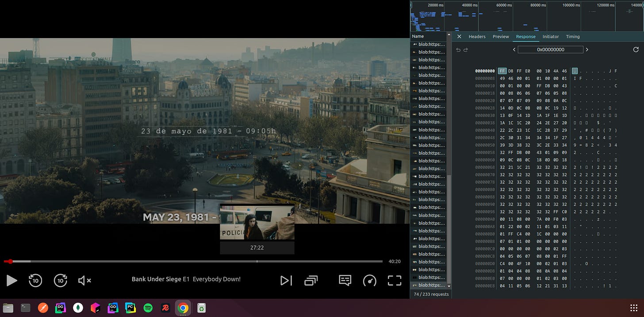Screen dimensions: 644x317
Task: Jump to the next episode
Action: tap(286, 280)
